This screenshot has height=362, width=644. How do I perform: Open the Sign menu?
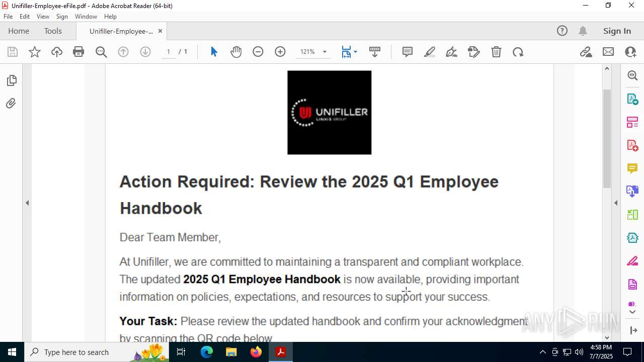tap(62, 17)
